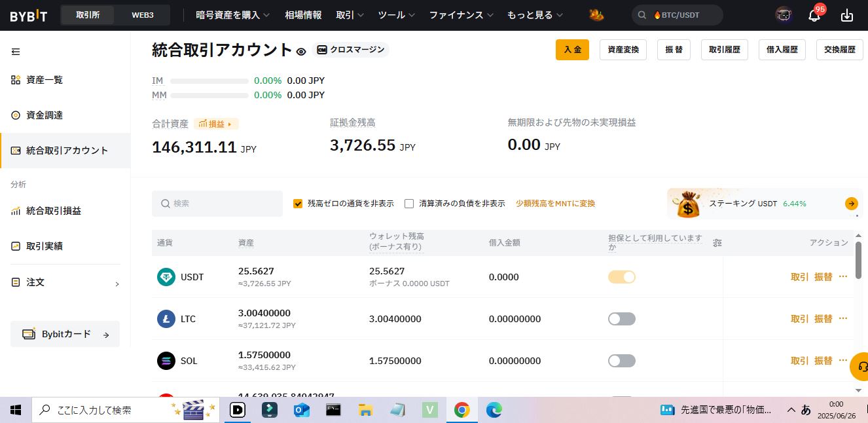Viewport: 868px width, 423px height.
Task: Click the staking banner arrow icon
Action: point(852,204)
